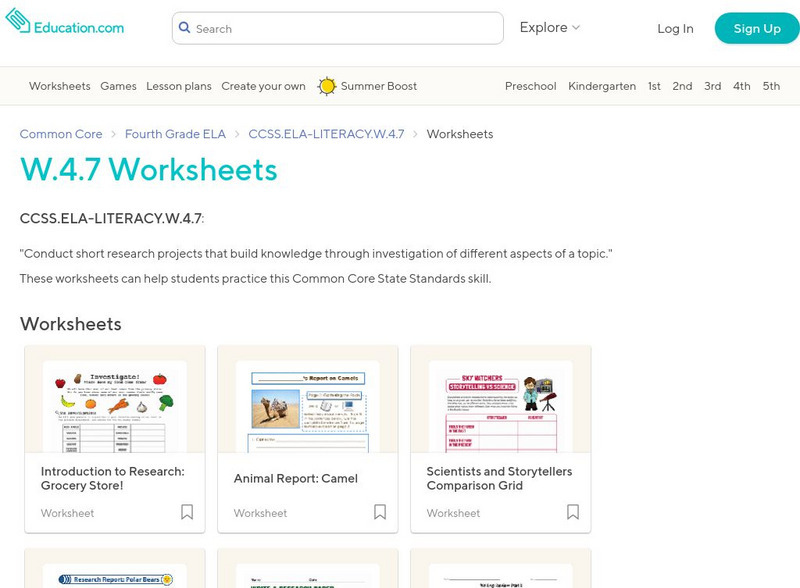This screenshot has width=800, height=588.
Task: Click Introduction to Research: Grocery Store! title
Action: (x=113, y=478)
